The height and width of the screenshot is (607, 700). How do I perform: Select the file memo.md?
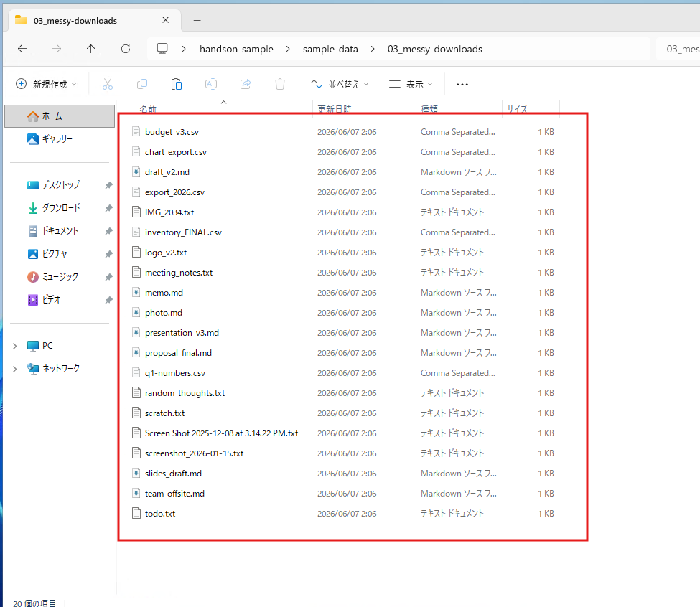click(164, 293)
